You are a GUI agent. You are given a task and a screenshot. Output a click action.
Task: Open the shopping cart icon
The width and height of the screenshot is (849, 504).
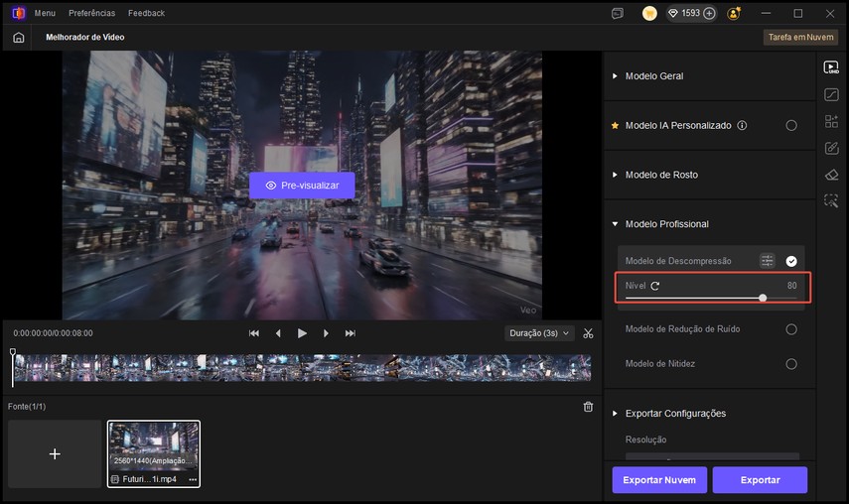point(649,14)
